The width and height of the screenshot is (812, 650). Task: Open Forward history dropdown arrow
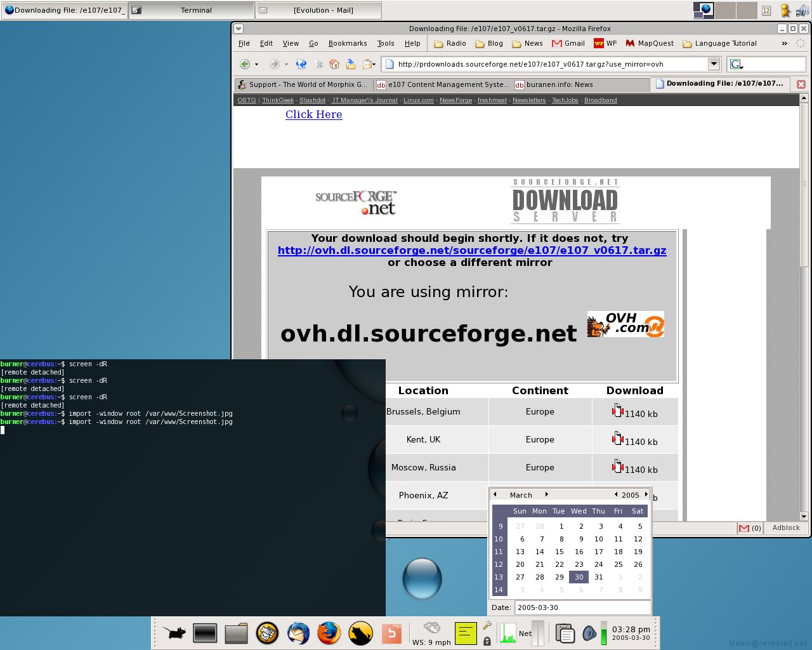(x=286, y=65)
